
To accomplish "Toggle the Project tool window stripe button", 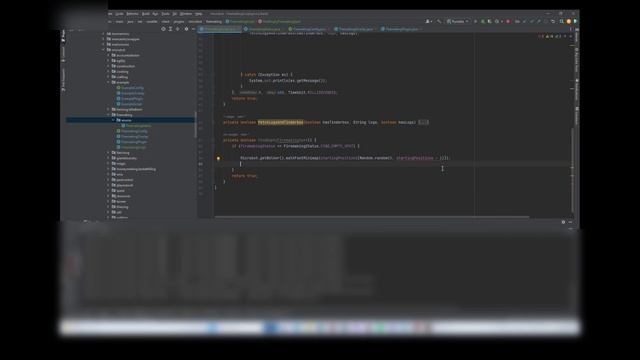I will 63,35.
